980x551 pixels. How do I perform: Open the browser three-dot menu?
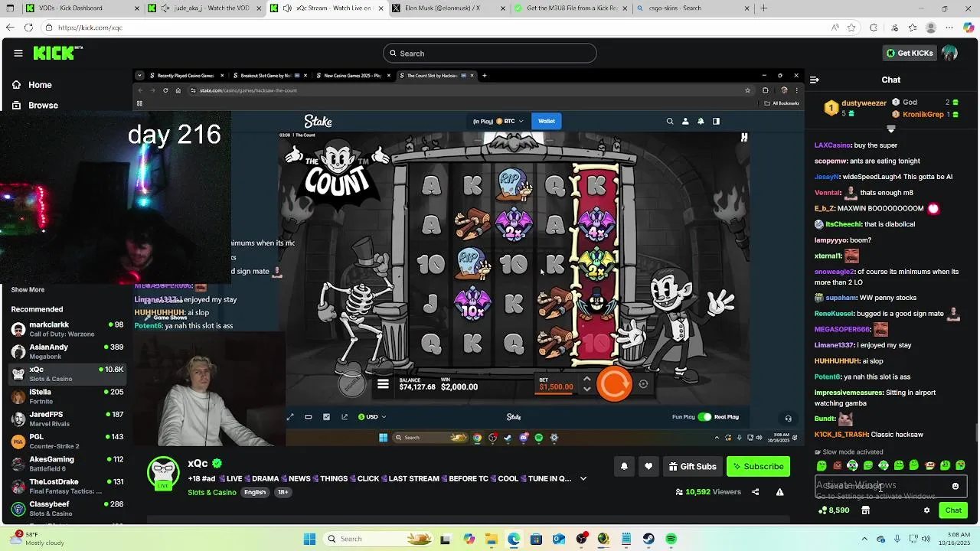949,28
